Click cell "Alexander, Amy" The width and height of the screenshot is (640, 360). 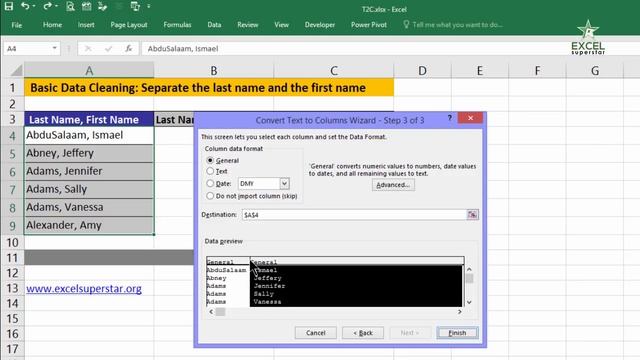point(89,225)
